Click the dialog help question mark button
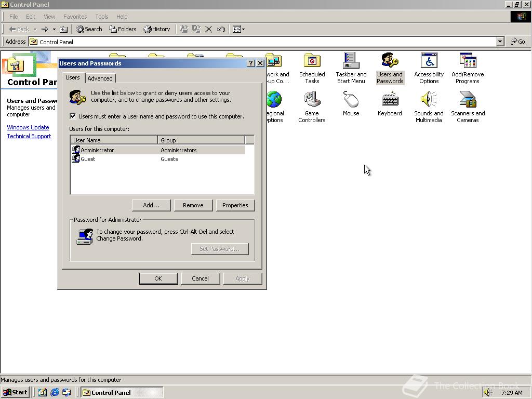Viewport: 532px width, 399px height. click(251, 63)
